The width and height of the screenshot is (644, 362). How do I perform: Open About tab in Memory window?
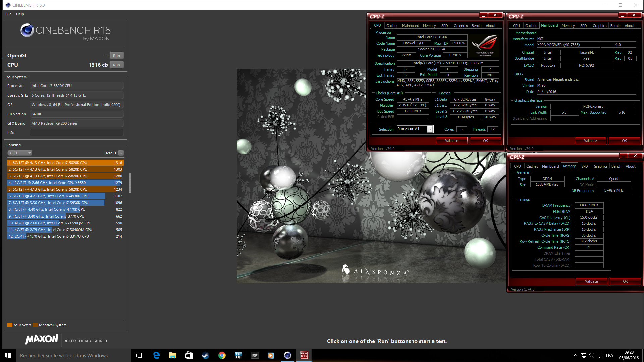[631, 166]
